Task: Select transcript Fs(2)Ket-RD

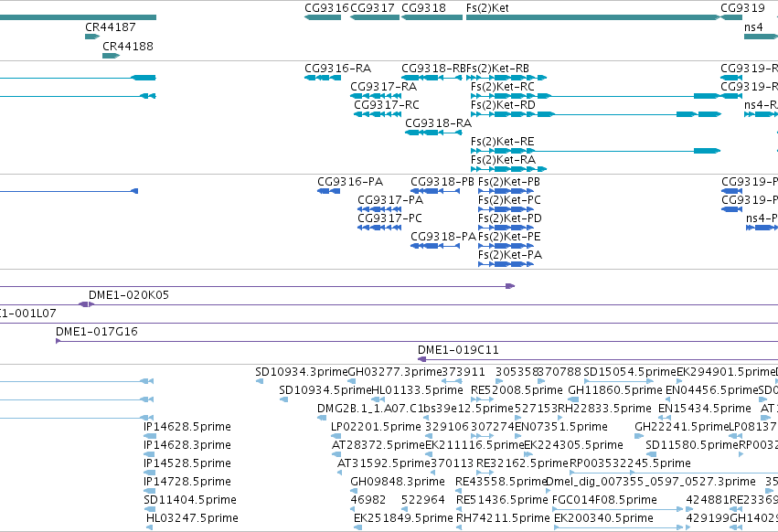Action: (595, 114)
